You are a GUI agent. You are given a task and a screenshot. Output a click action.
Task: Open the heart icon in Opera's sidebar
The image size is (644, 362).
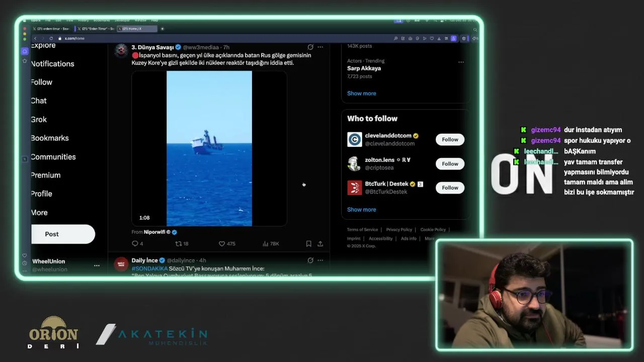point(25,255)
